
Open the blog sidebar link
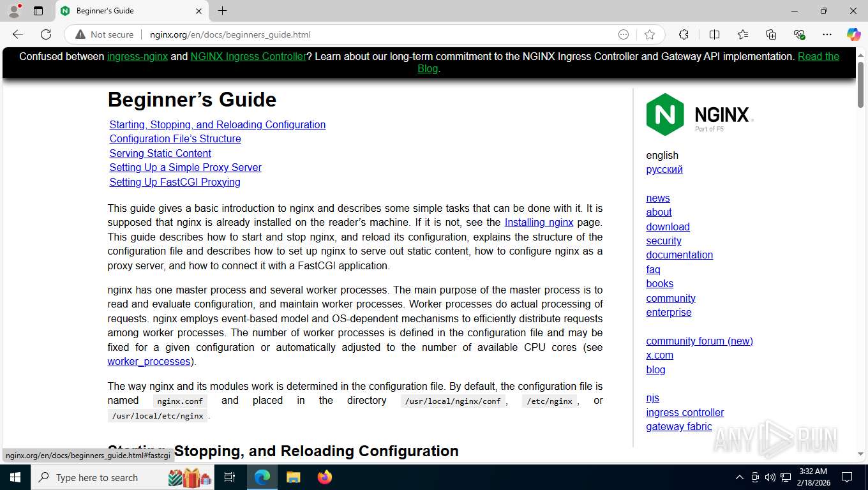(x=655, y=369)
